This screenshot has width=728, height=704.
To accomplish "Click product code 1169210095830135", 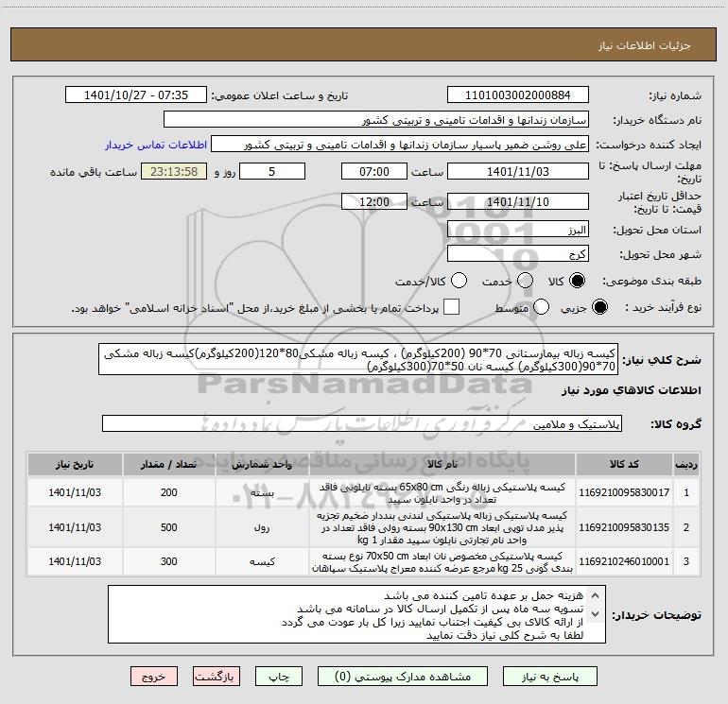I will (624, 527).
